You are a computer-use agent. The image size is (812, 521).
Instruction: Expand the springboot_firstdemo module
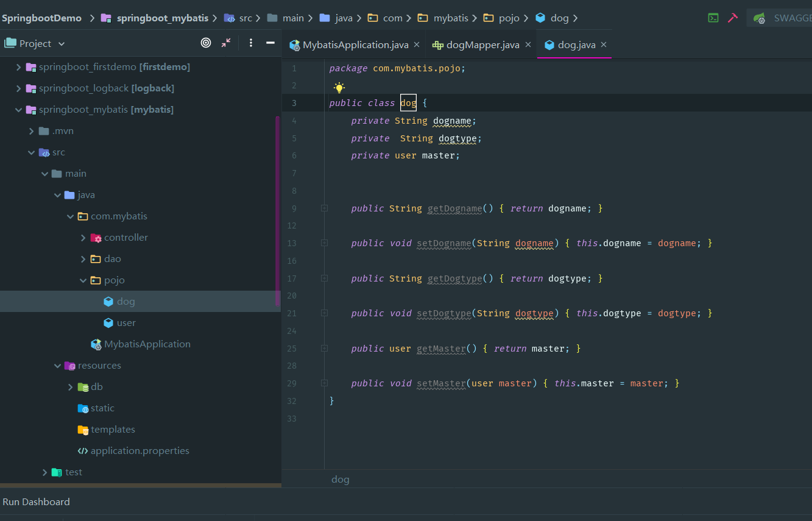click(18, 67)
